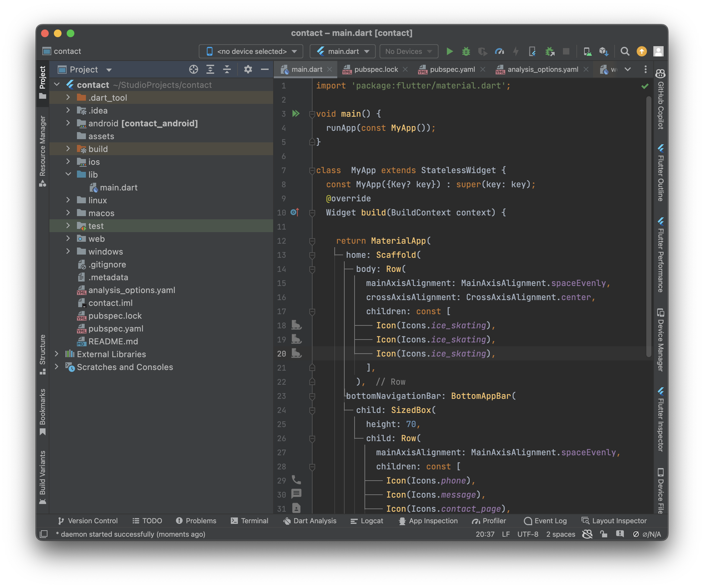Click the editor vertical scrollbar
Image resolution: width=704 pixels, height=588 pixels.
coord(649,227)
